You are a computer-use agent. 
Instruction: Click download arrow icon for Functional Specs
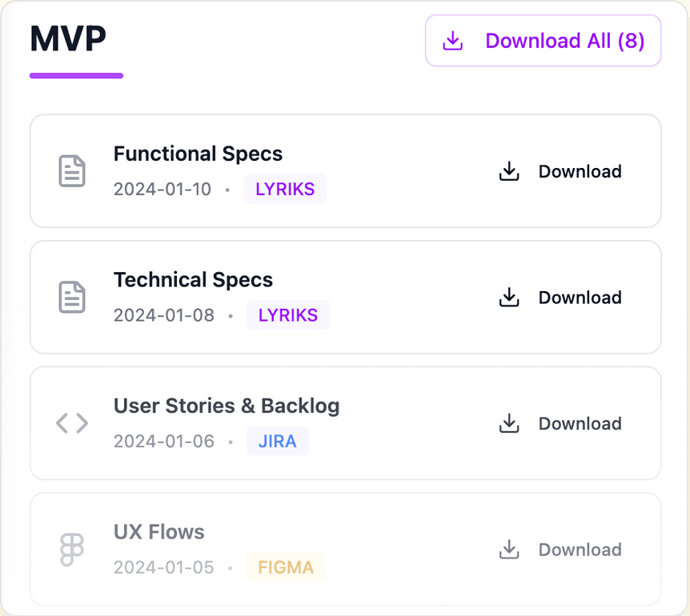[509, 171]
